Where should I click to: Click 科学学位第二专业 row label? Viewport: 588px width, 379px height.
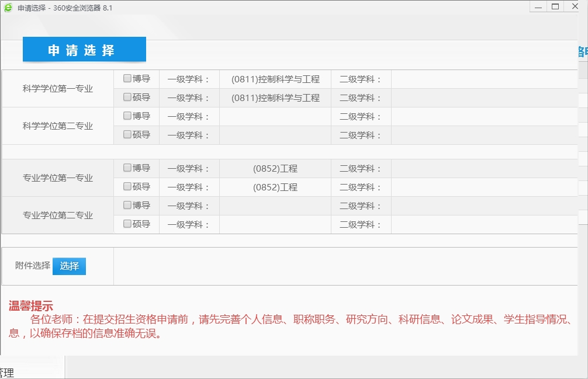[x=58, y=126]
